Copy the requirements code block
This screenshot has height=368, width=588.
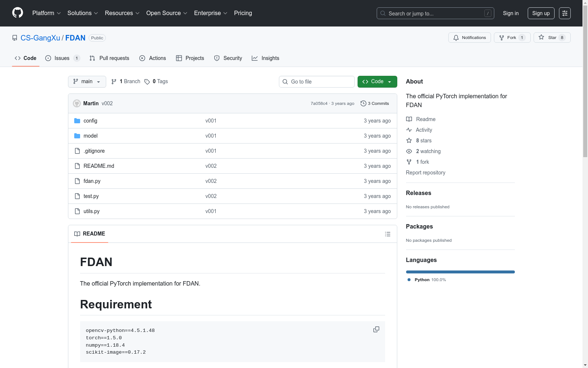point(376,329)
